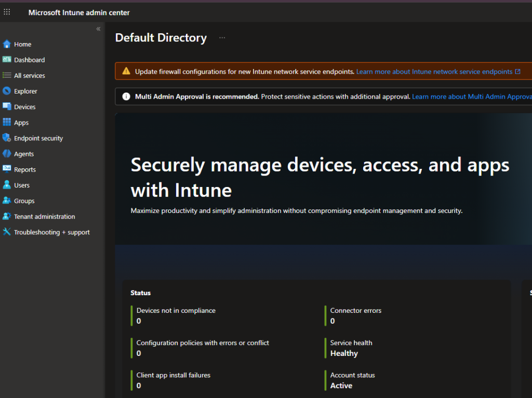This screenshot has width=532, height=398.
Task: Click the Dashboard chart icon
Action: tap(7, 60)
